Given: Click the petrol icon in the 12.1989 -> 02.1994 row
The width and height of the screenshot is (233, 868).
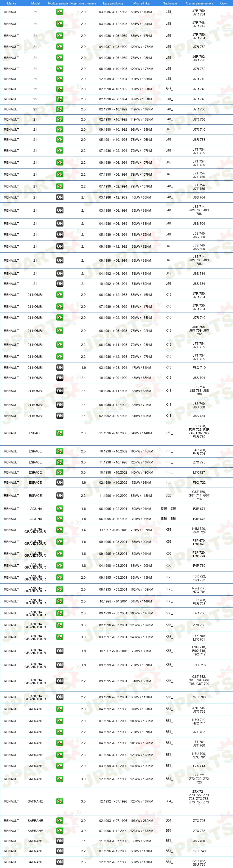Looking at the screenshot, I should click(60, 79).
